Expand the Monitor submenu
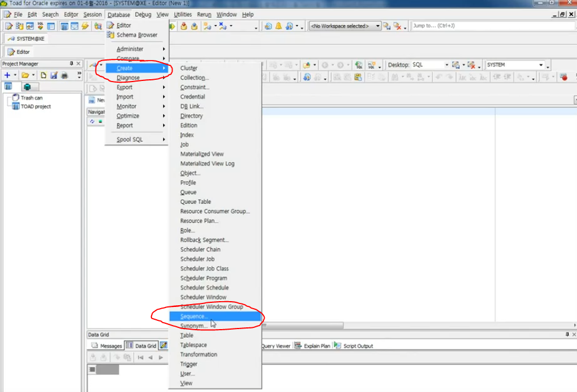The height and width of the screenshot is (392, 577). click(136, 106)
